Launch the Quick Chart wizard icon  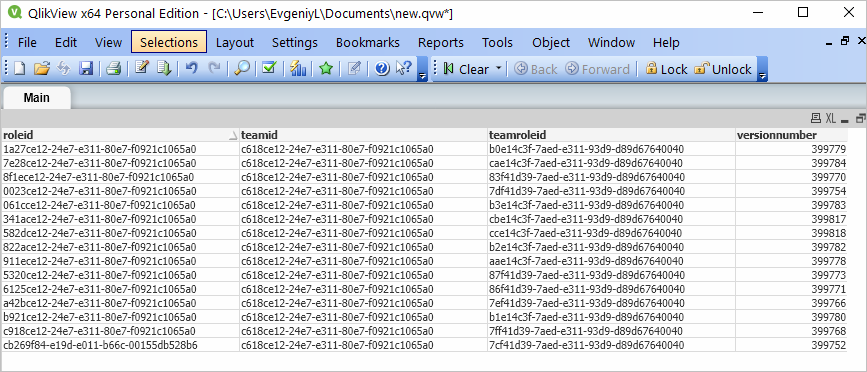298,69
